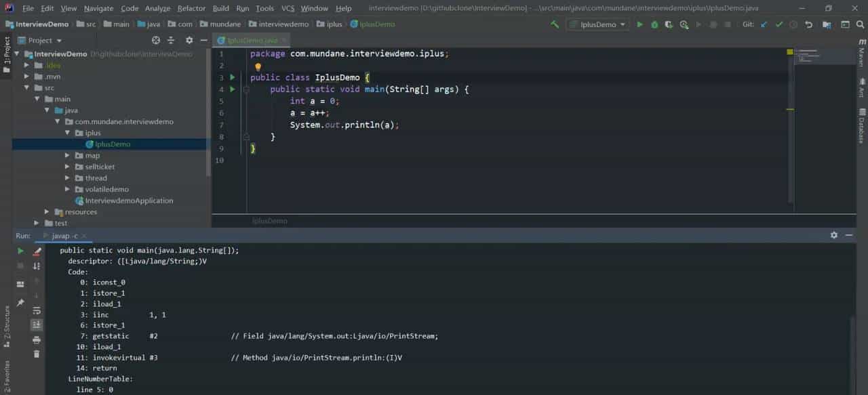Open the Refactor menu
868x395 pixels.
coord(191,8)
